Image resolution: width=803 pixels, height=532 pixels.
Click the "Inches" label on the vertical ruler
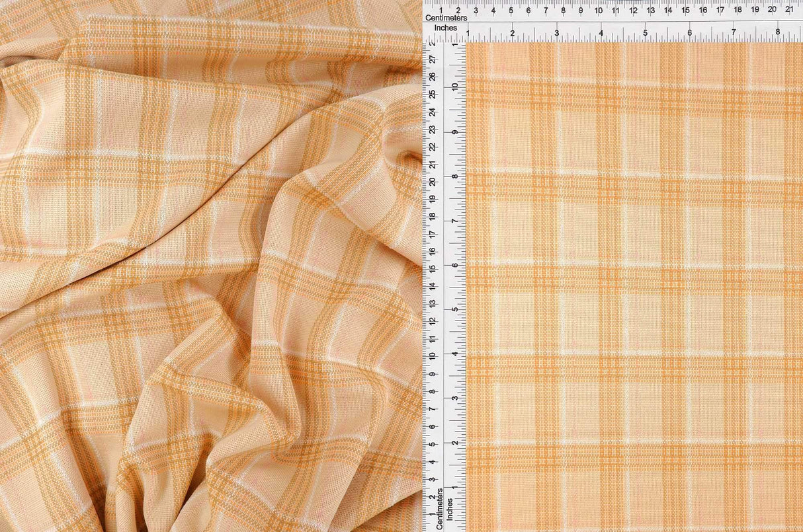[450, 509]
